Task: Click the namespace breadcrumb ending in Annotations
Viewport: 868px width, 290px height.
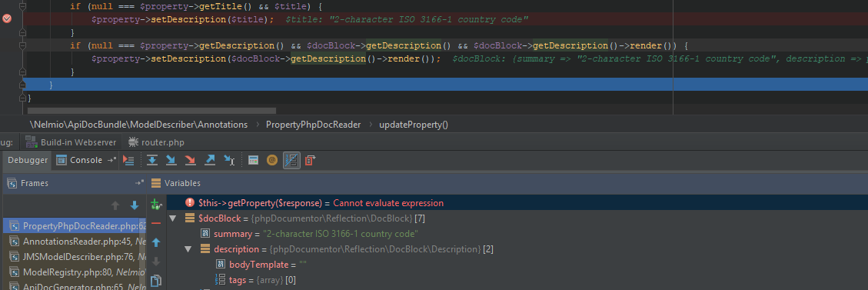Action: pyautogui.click(x=138, y=125)
